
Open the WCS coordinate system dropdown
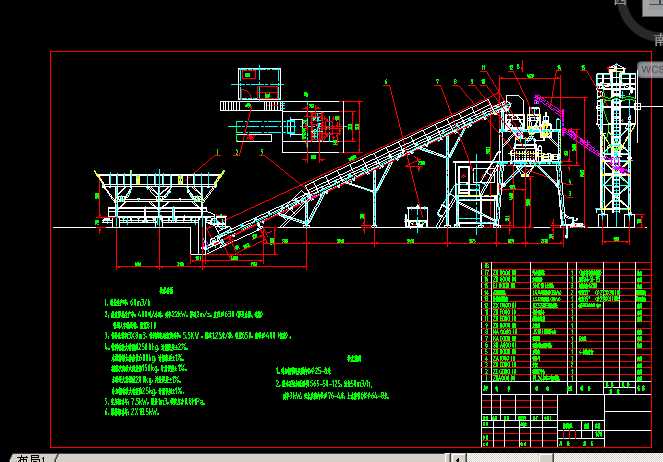pyautogui.click(x=650, y=69)
